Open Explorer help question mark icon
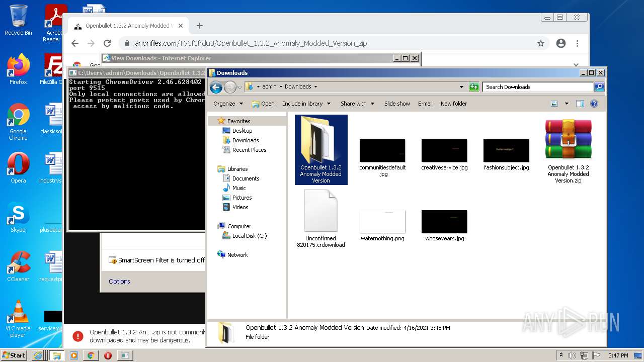 click(x=594, y=104)
